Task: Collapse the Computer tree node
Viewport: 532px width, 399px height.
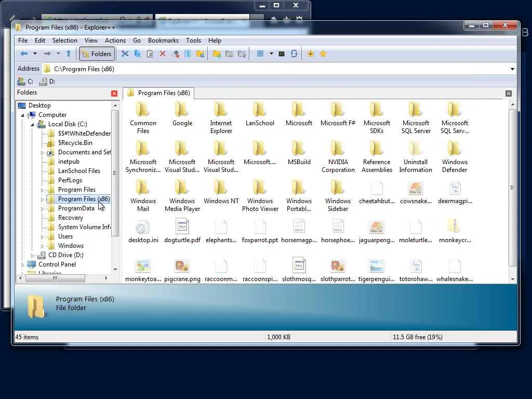Action: click(x=22, y=115)
